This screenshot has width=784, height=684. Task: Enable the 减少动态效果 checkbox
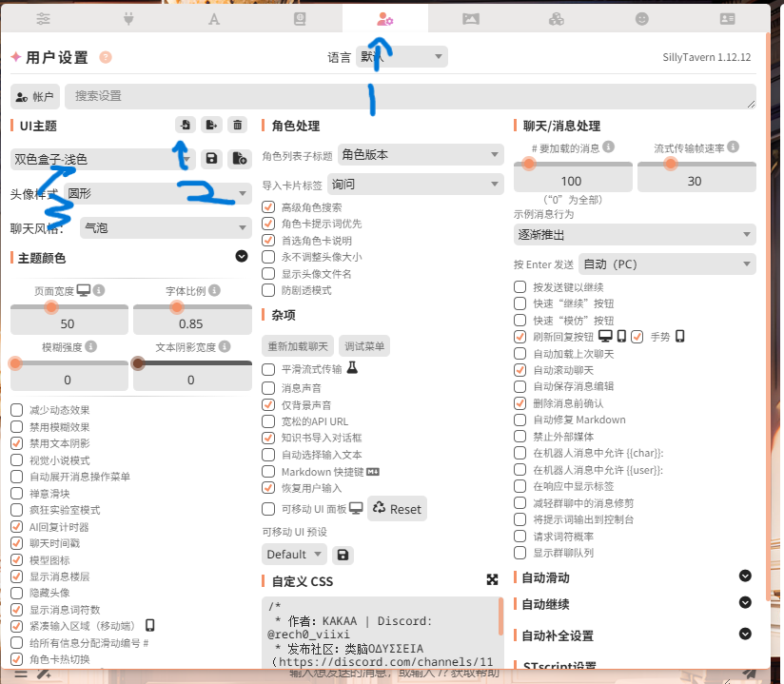click(x=17, y=410)
